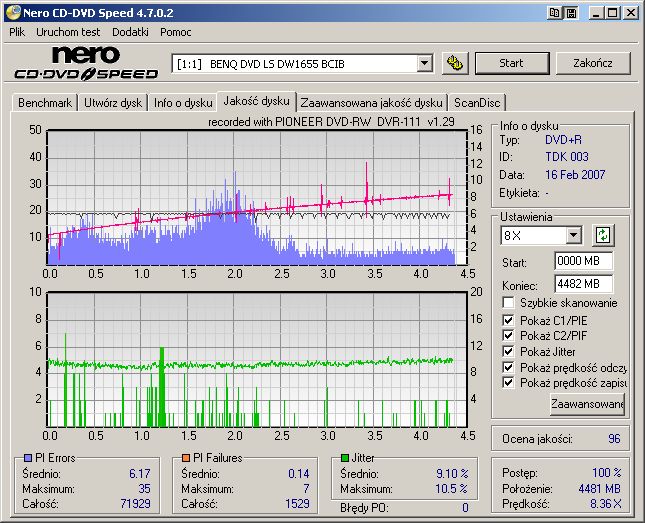Click the Koniec 4482 MB field
The width and height of the screenshot is (645, 523).
[584, 284]
